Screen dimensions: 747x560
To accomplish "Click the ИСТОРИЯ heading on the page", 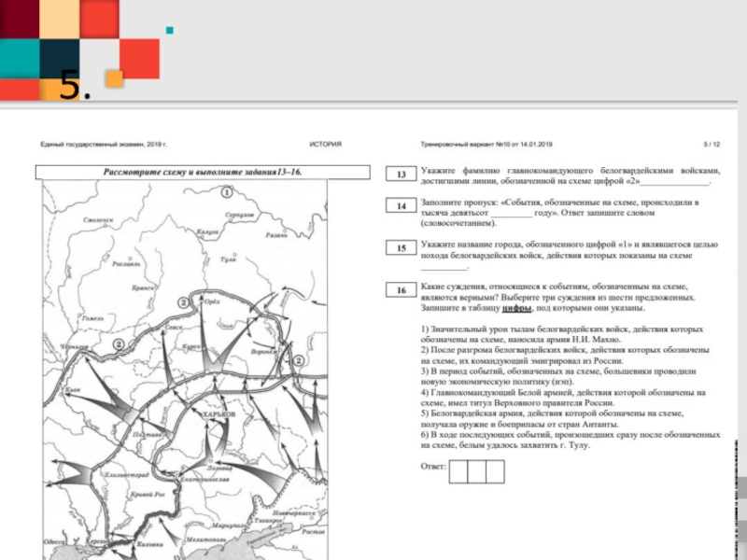I will [325, 145].
